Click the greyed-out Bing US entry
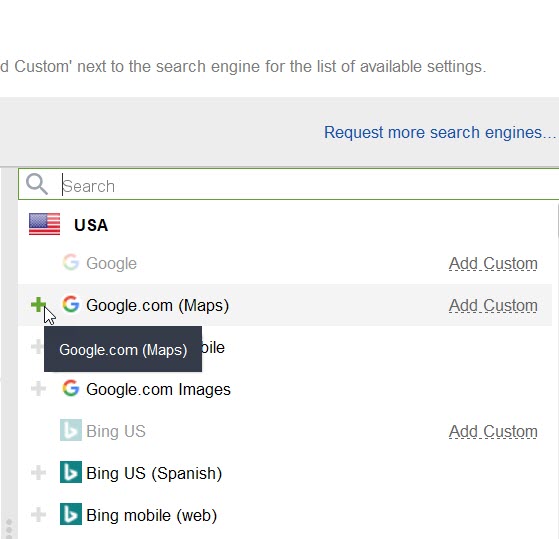Screen dimensions: 559x539 pyautogui.click(x=116, y=431)
